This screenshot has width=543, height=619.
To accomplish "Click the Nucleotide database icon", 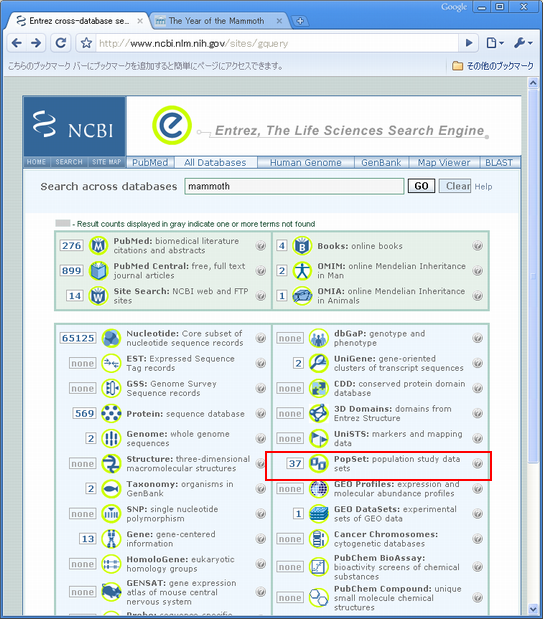I will coord(111,338).
